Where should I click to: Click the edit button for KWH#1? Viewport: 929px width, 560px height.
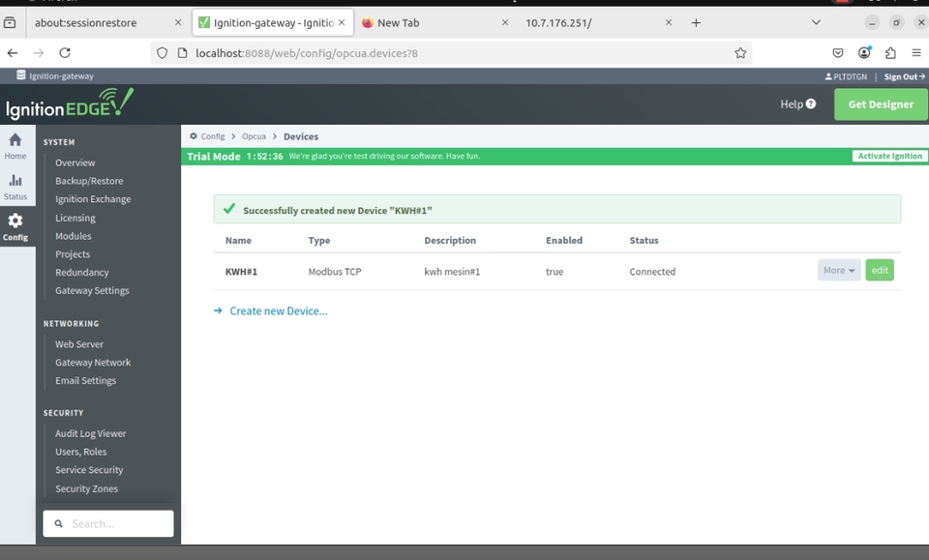coord(880,271)
